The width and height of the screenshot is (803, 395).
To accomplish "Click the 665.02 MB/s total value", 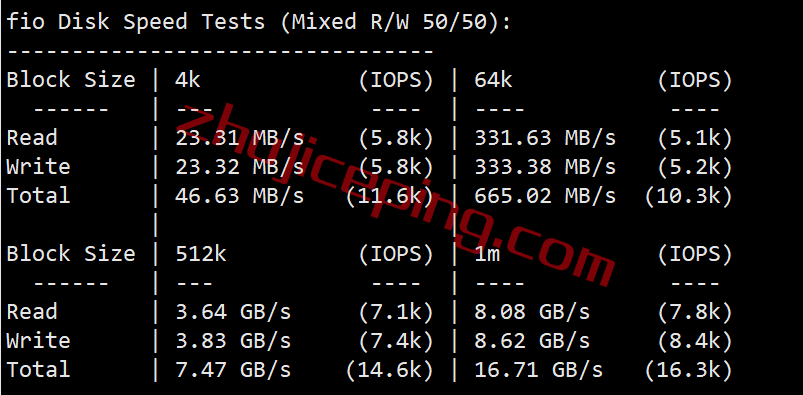I will tap(545, 196).
